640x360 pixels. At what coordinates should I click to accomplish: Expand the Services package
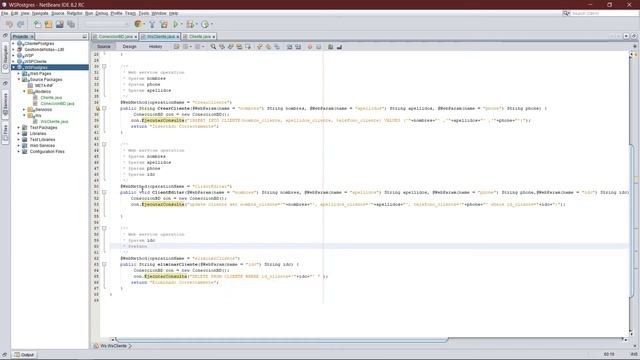tap(24, 109)
